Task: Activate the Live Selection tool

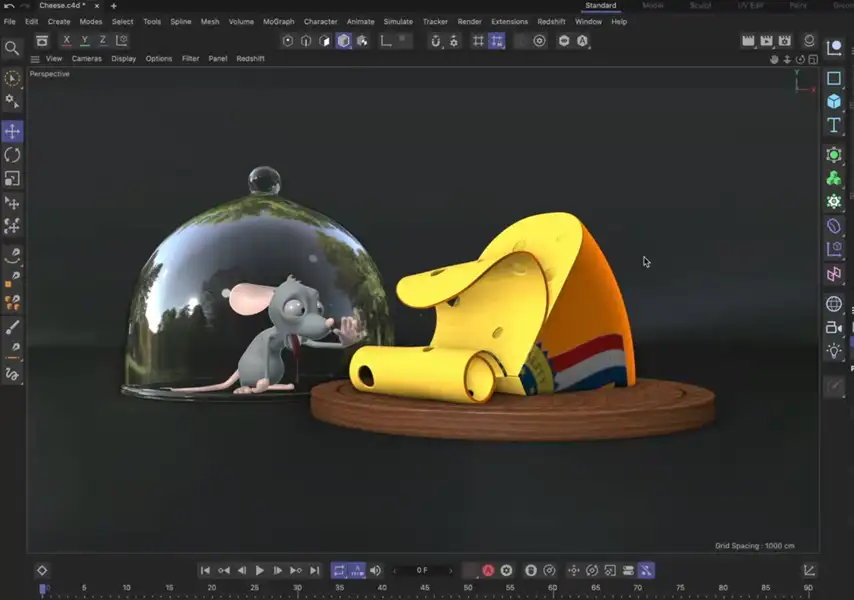Action: [12, 77]
